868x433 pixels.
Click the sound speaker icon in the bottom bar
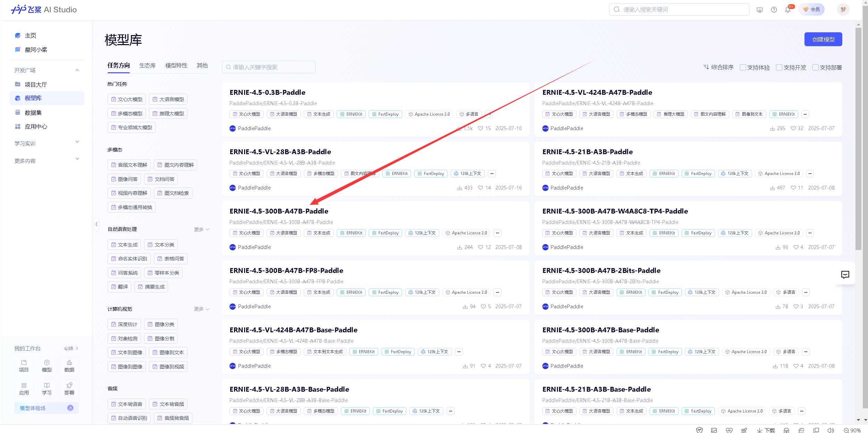click(x=831, y=430)
